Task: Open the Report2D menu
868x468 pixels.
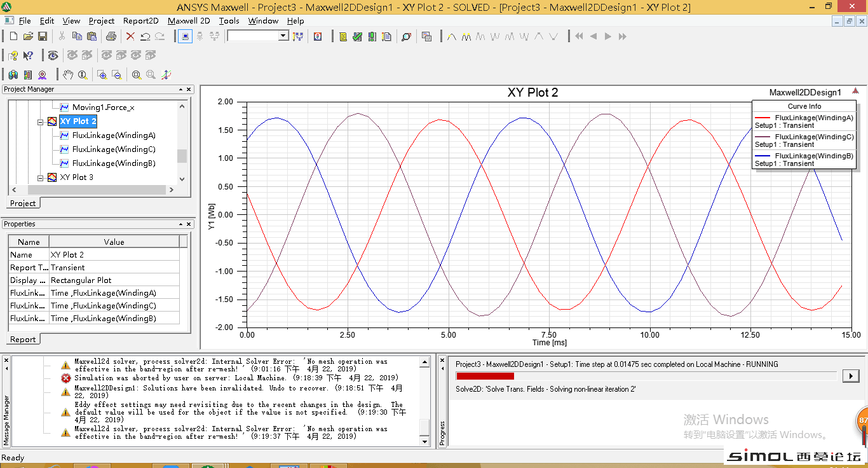Action: (x=141, y=20)
